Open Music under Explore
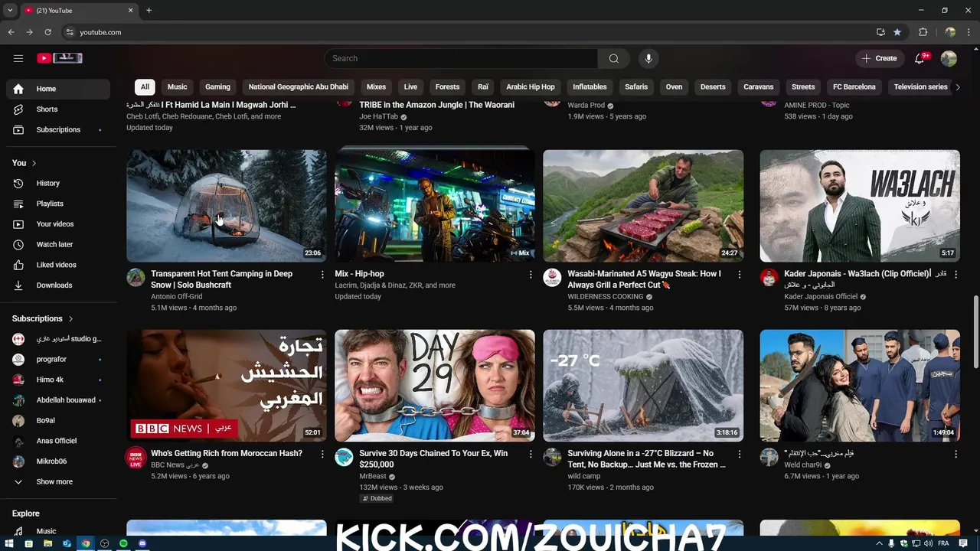The image size is (980, 551). (58, 531)
